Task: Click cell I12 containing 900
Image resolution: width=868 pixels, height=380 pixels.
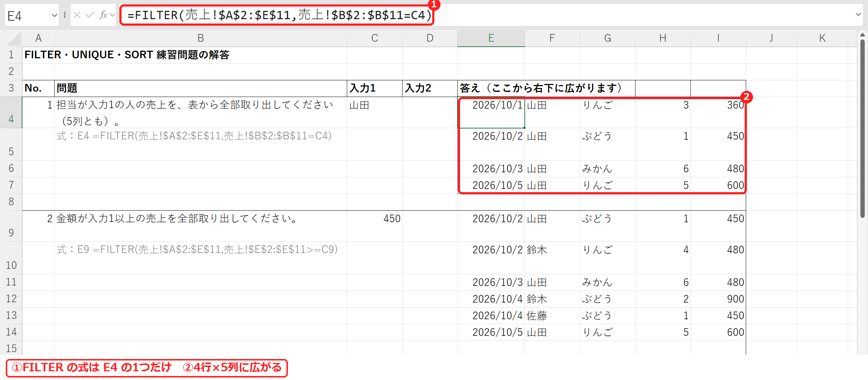Action: (718, 299)
